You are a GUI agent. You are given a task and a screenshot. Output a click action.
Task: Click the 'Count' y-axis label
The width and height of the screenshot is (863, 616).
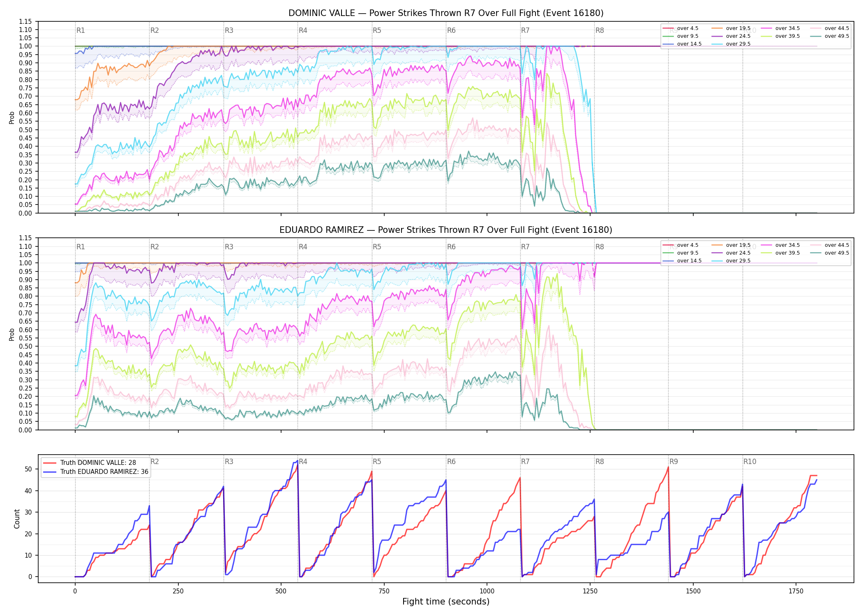click(17, 519)
